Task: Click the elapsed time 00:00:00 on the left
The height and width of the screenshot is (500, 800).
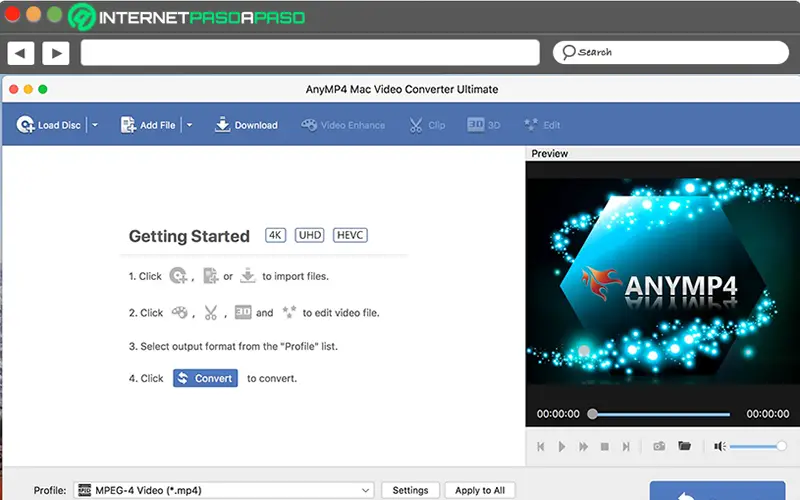Action: (x=558, y=414)
